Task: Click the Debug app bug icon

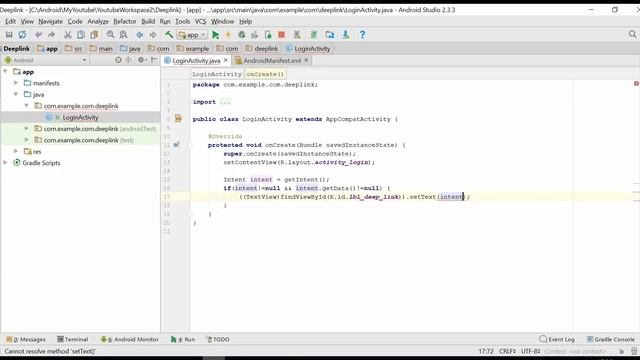Action: (242, 35)
